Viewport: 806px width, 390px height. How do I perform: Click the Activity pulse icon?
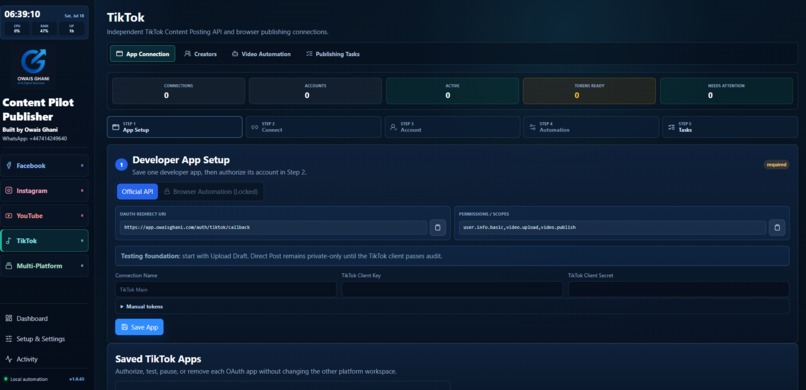coord(9,359)
